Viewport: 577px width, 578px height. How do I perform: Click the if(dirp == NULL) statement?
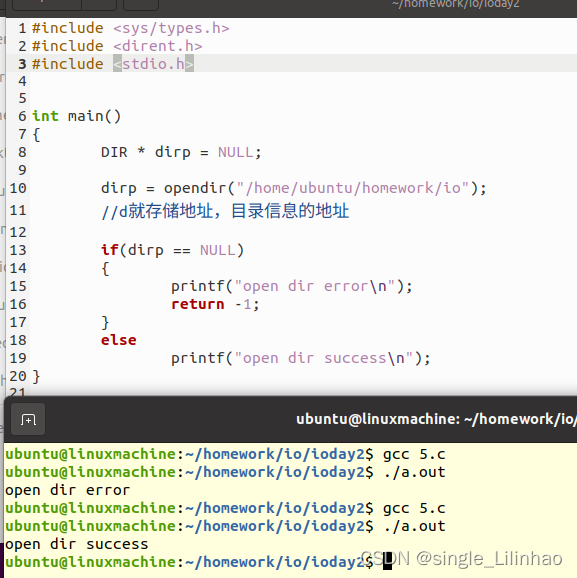172,250
